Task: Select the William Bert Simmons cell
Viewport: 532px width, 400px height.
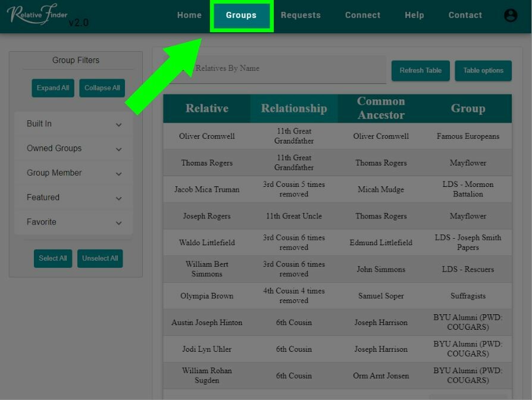Action: [207, 269]
